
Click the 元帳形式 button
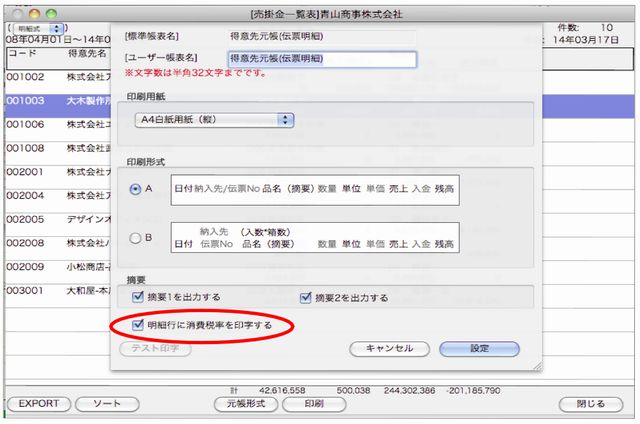pos(246,404)
